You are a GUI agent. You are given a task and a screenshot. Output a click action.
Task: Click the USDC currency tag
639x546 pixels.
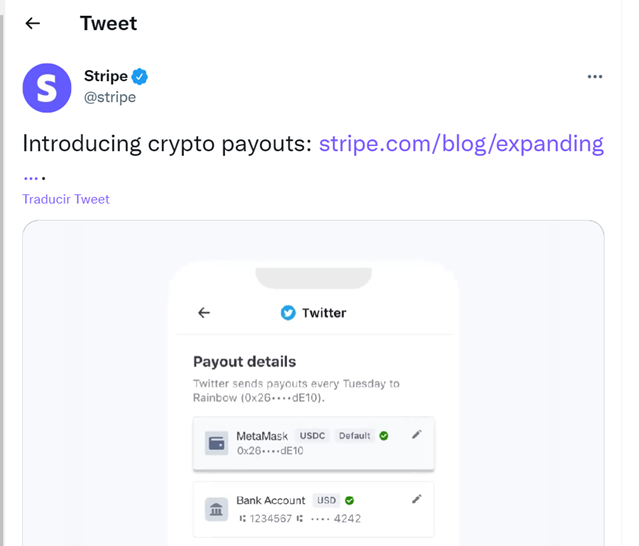point(312,436)
